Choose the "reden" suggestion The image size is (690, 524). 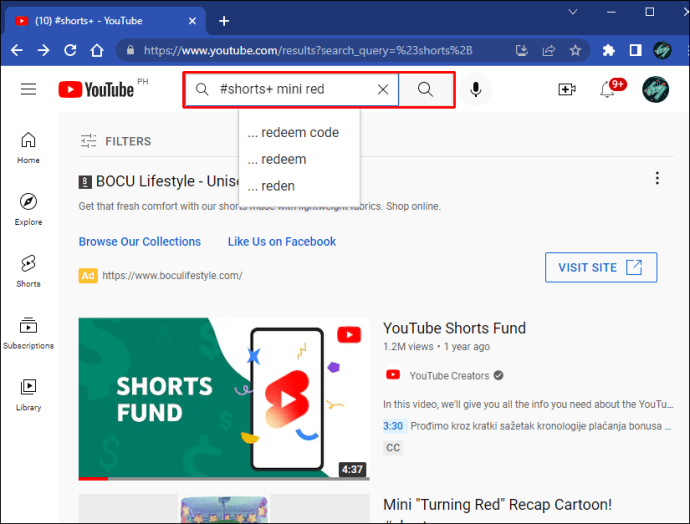[x=299, y=186]
